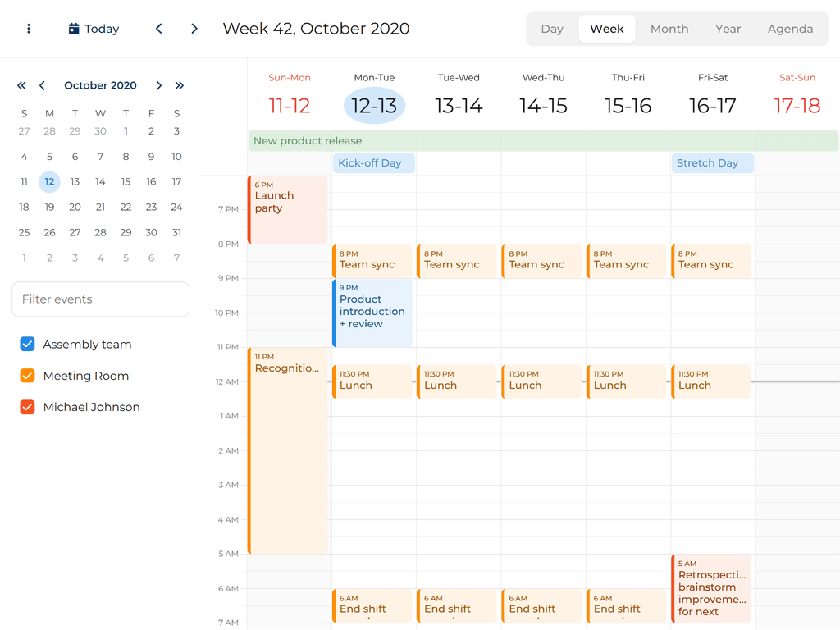Jump back one year in mini calendar
The width and height of the screenshot is (840, 630).
22,85
